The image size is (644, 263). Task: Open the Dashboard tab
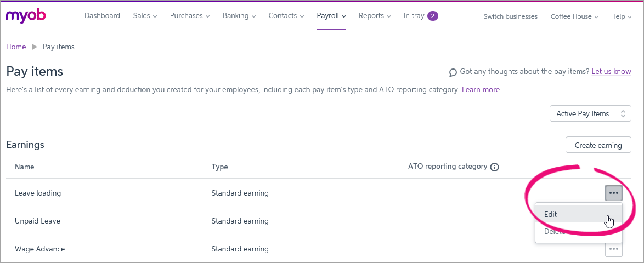102,16
